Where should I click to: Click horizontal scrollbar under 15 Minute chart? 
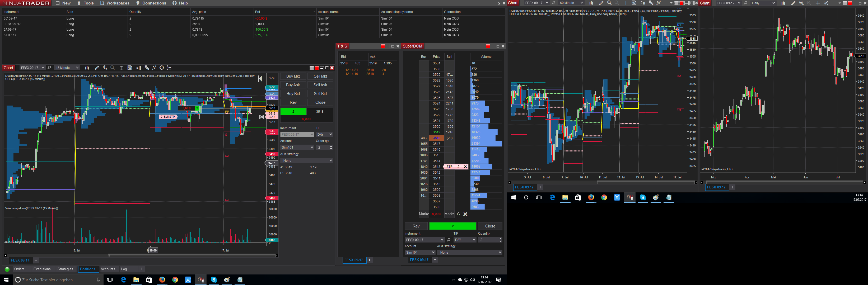192,256
